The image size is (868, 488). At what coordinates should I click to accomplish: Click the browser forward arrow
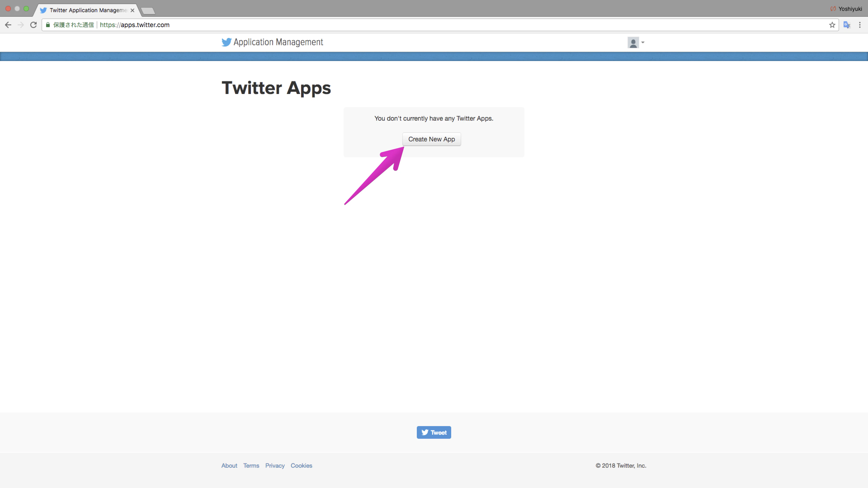(x=21, y=25)
